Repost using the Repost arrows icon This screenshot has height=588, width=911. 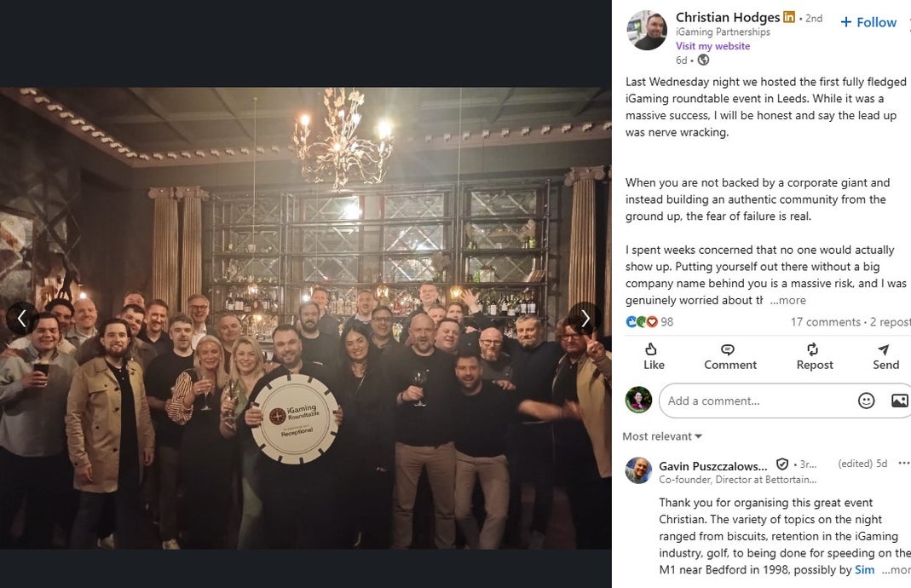pos(812,349)
